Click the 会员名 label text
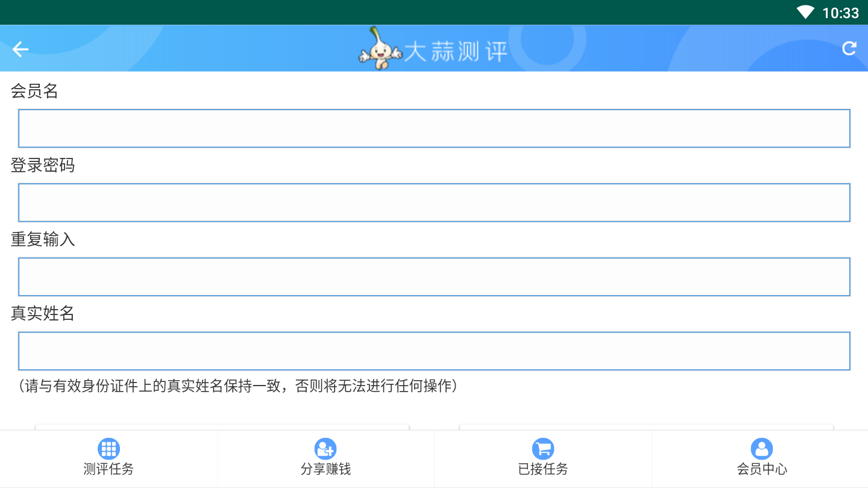Screen dimensions: 868x488 [35, 91]
